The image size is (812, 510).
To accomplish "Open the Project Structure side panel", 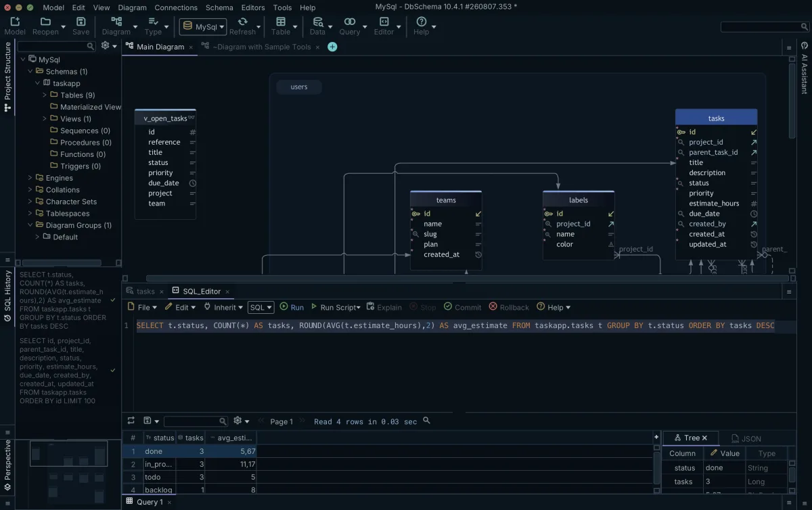I will 7,77.
